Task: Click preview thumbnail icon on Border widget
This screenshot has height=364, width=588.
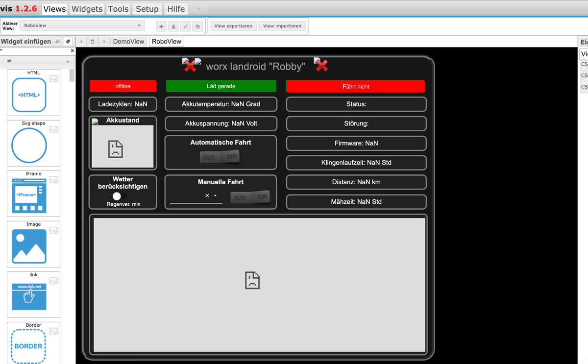Action: click(54, 331)
